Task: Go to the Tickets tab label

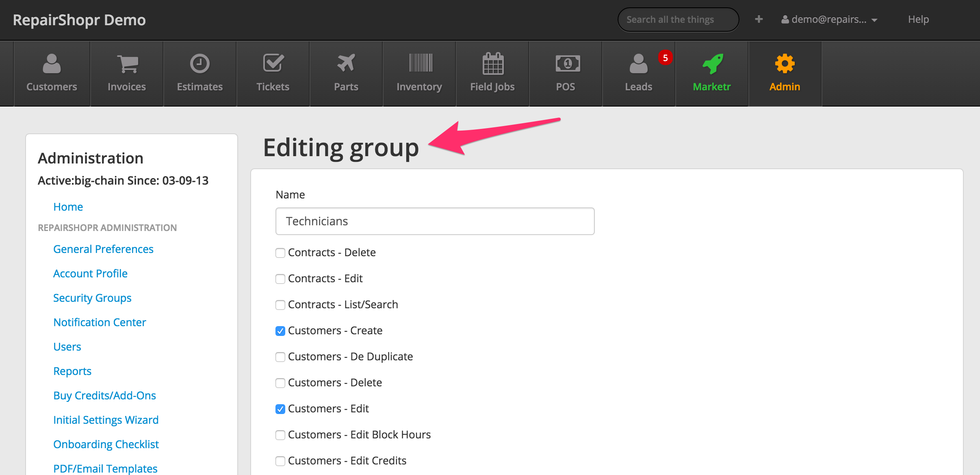Action: point(273,87)
